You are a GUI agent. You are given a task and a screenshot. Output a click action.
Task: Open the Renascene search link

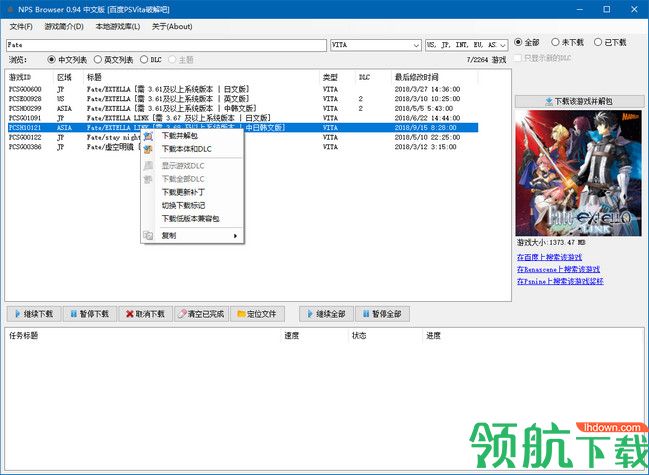point(558,269)
